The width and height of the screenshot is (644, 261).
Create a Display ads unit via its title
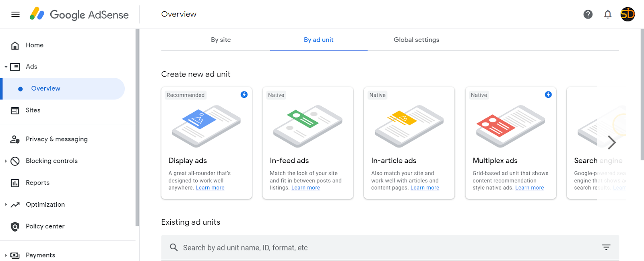pos(188,161)
